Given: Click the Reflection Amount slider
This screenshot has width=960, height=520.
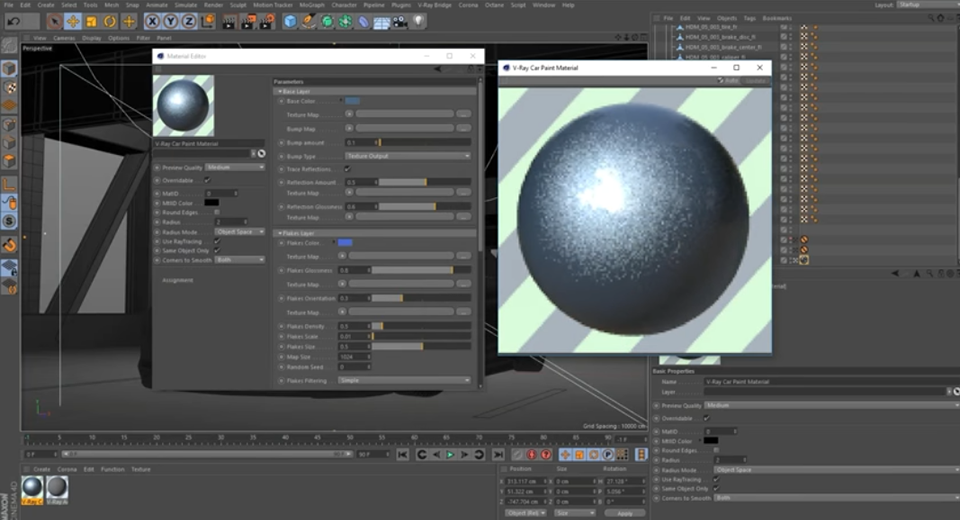Looking at the screenshot, I should tap(425, 183).
